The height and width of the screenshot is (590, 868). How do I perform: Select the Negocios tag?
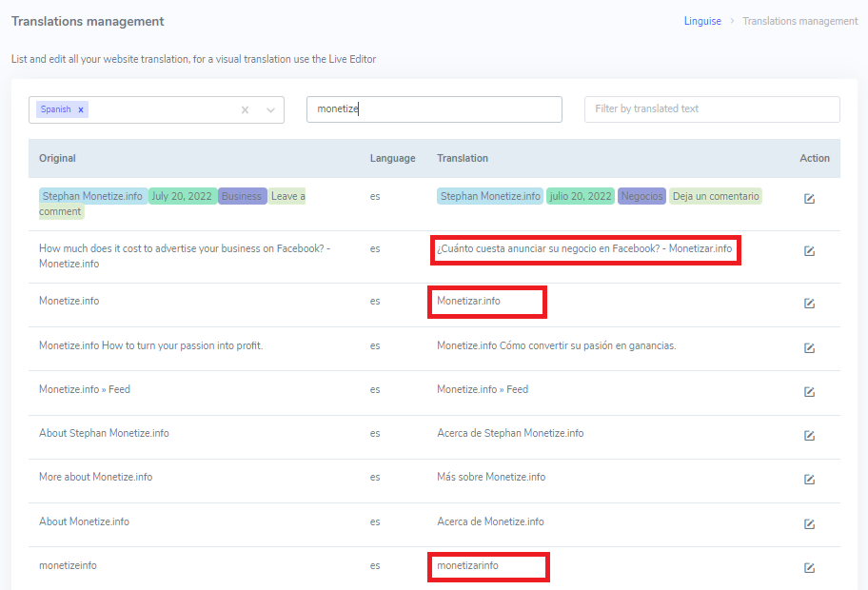[x=641, y=196]
